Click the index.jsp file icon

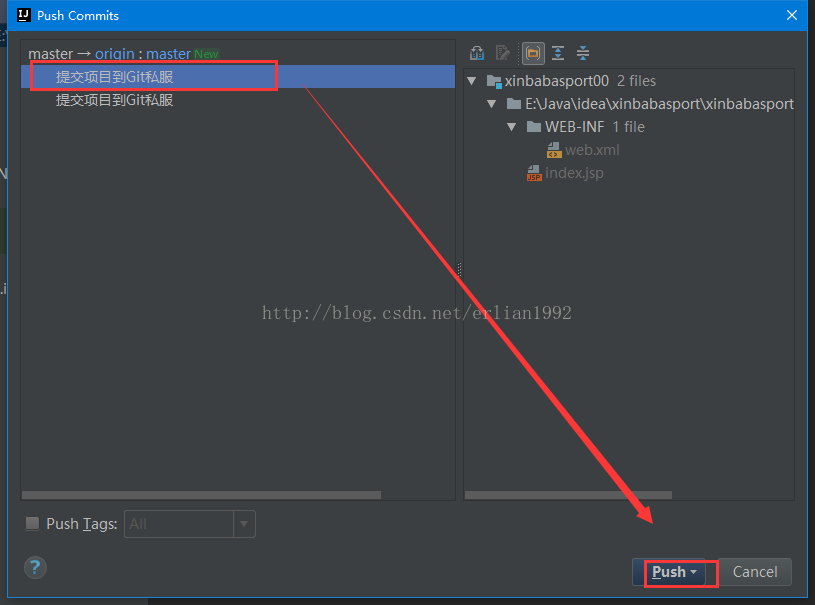click(x=534, y=173)
